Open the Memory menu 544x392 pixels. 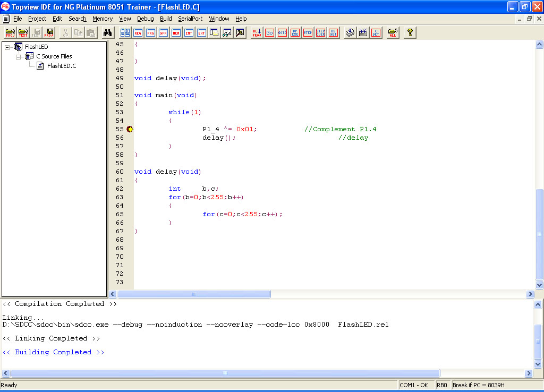103,19
